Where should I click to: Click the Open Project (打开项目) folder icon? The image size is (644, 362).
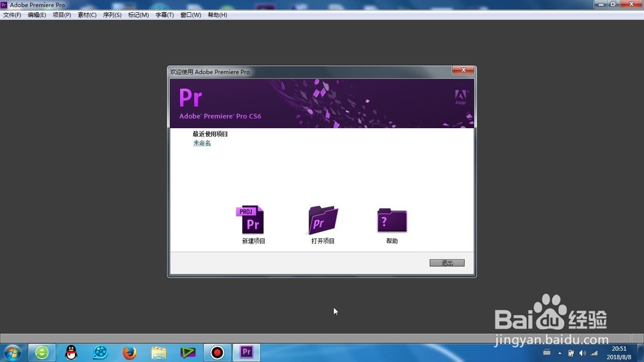[323, 220]
